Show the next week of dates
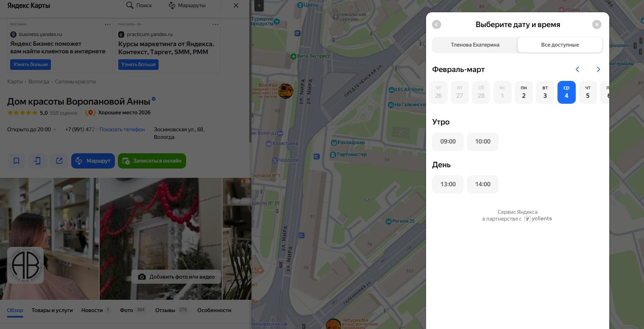The height and width of the screenshot is (329, 644). point(598,69)
